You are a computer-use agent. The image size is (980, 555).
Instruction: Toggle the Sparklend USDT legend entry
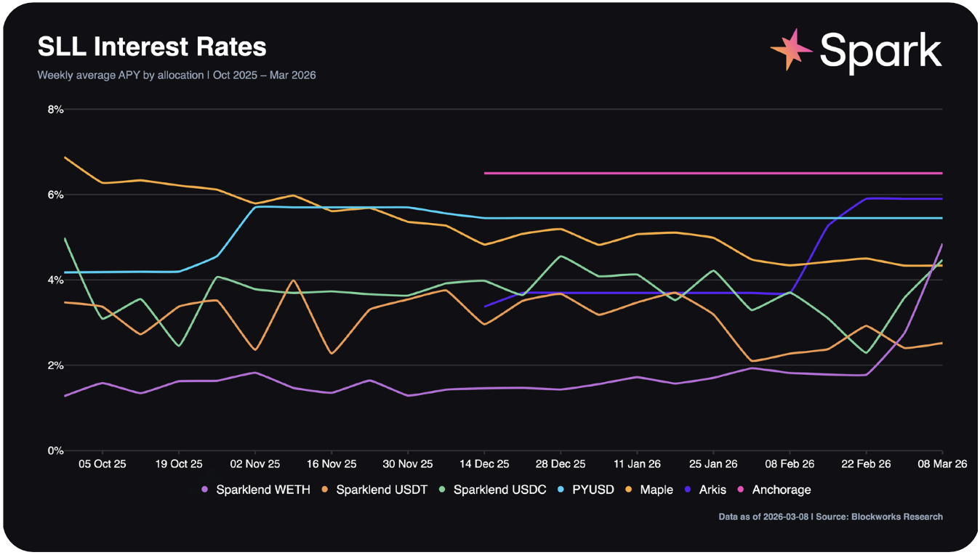pos(376,490)
